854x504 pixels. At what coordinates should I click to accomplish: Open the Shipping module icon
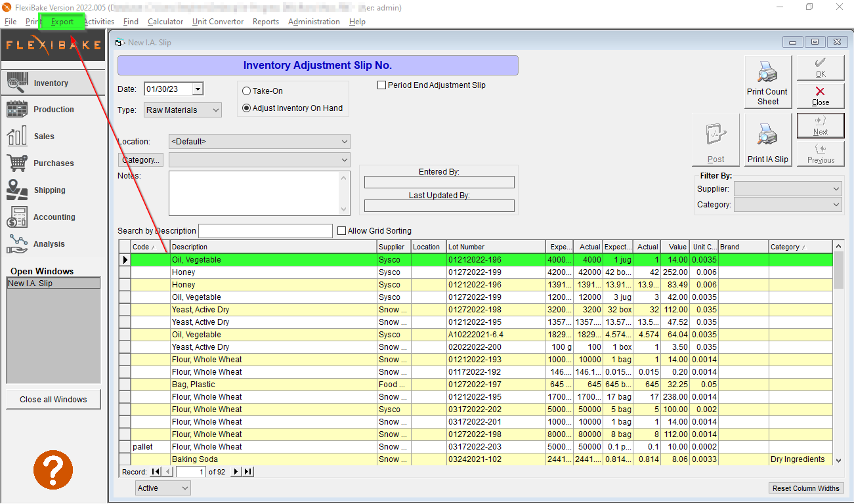[16, 190]
